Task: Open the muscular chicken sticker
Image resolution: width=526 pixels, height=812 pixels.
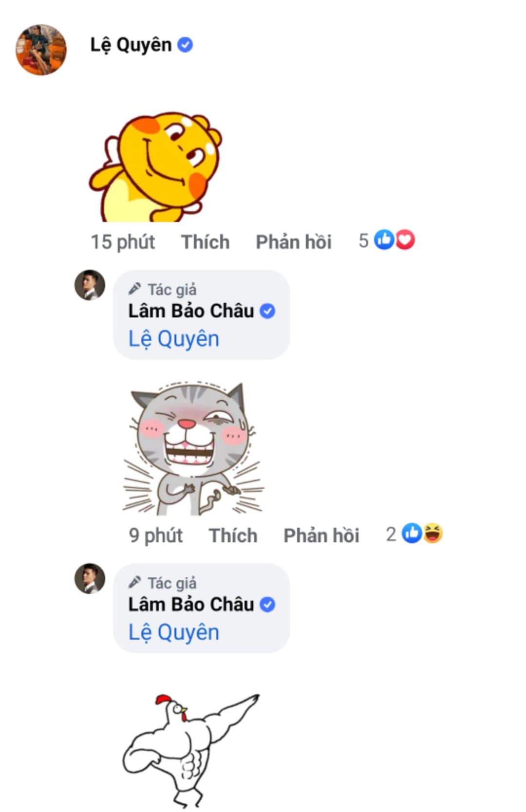Action: pos(191,751)
